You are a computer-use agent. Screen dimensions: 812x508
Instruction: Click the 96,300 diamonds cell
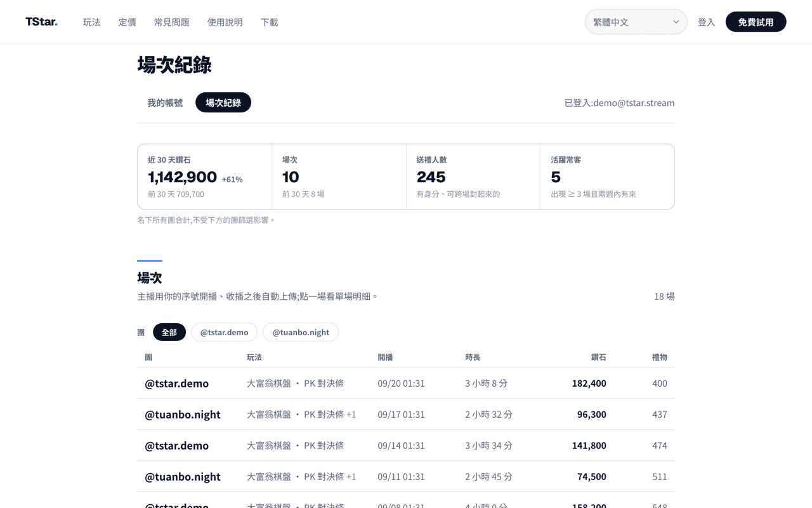[x=591, y=414]
